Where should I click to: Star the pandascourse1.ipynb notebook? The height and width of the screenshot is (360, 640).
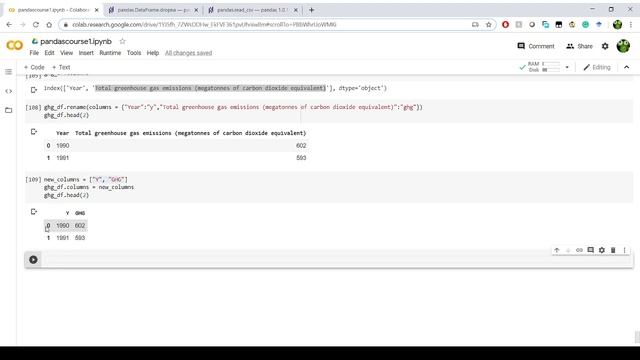[122, 41]
